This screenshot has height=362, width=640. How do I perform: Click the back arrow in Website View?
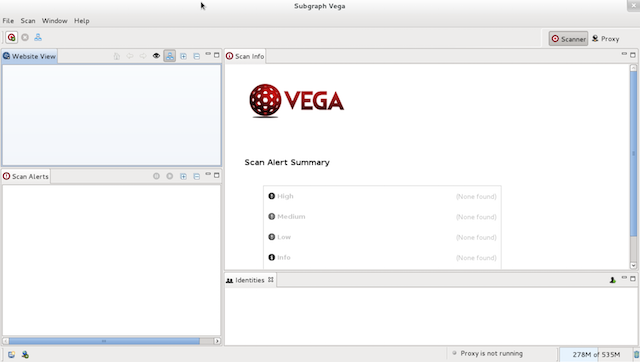(x=130, y=56)
